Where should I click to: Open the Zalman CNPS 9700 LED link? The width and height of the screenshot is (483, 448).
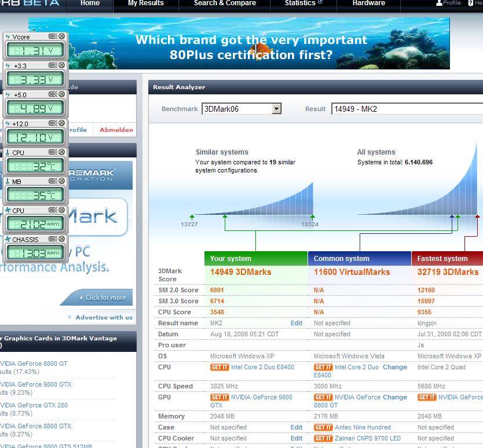tap(368, 439)
